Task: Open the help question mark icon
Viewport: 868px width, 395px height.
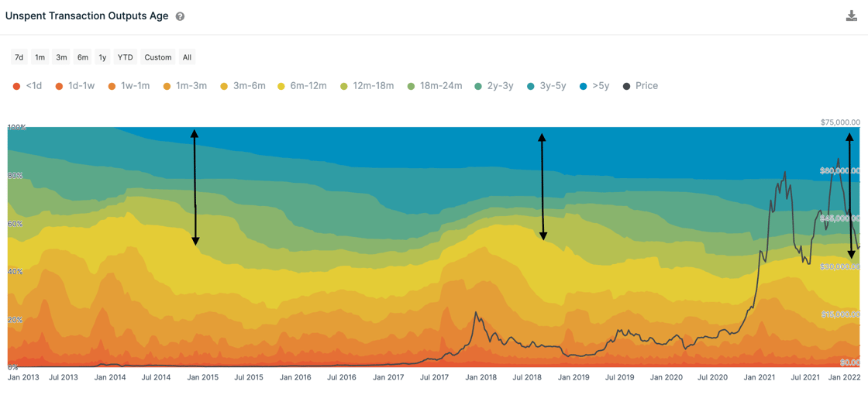Action: pos(180,16)
